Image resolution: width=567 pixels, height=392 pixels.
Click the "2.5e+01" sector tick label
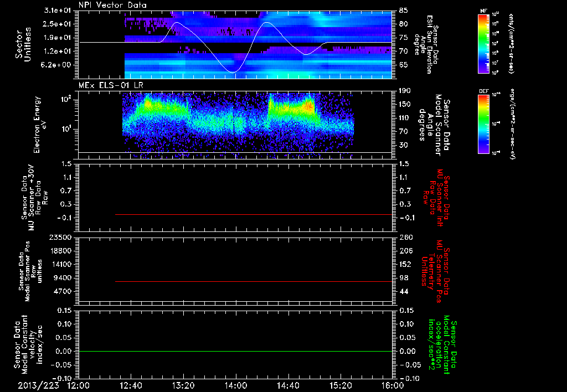coord(58,24)
